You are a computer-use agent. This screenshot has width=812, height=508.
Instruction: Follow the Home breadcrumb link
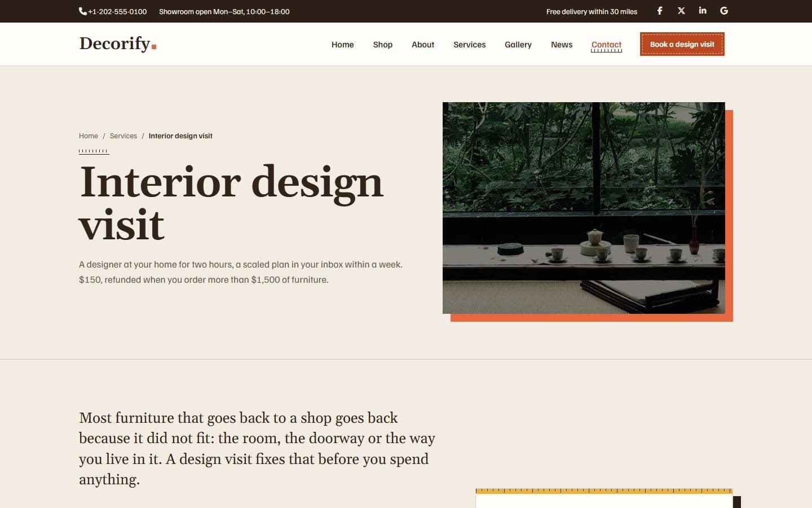tap(89, 136)
